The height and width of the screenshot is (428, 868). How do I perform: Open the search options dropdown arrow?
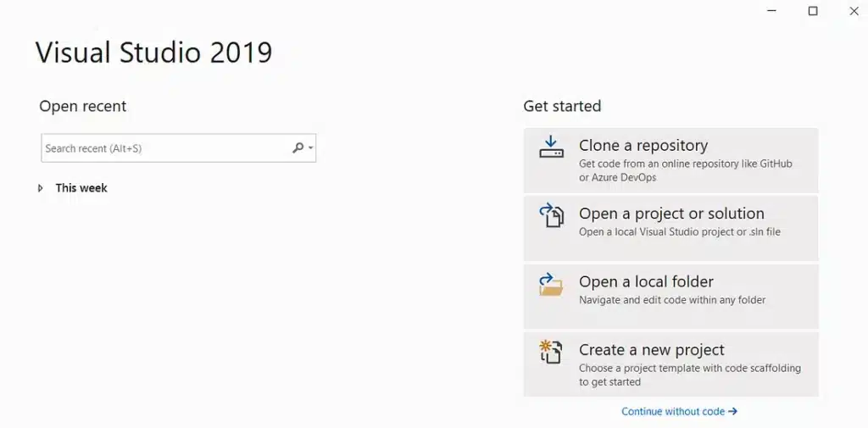click(x=310, y=147)
